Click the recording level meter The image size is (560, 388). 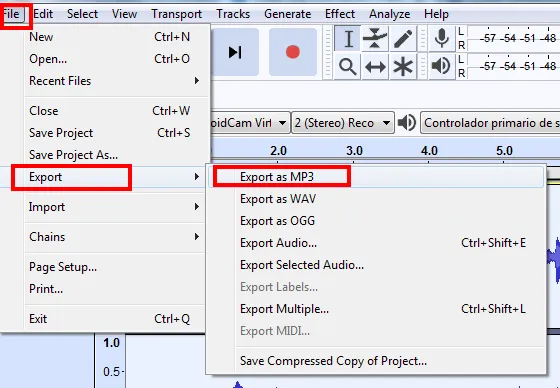point(513,38)
